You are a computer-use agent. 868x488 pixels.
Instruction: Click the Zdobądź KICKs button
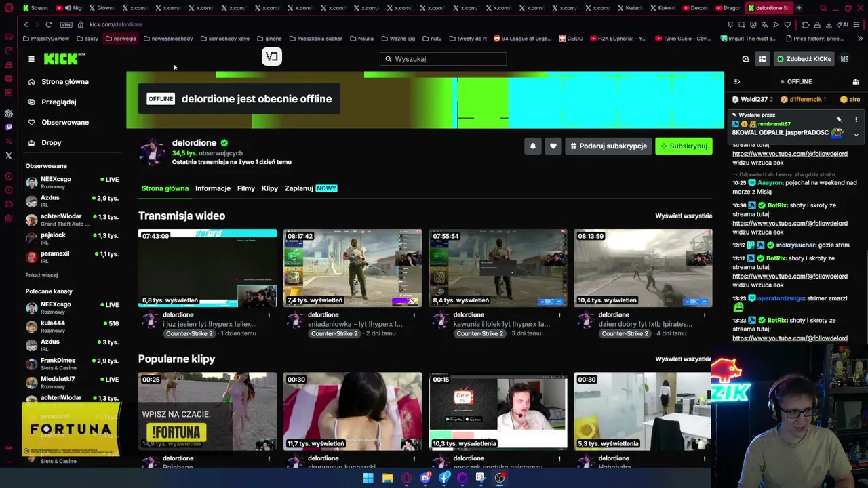pyautogui.click(x=804, y=59)
